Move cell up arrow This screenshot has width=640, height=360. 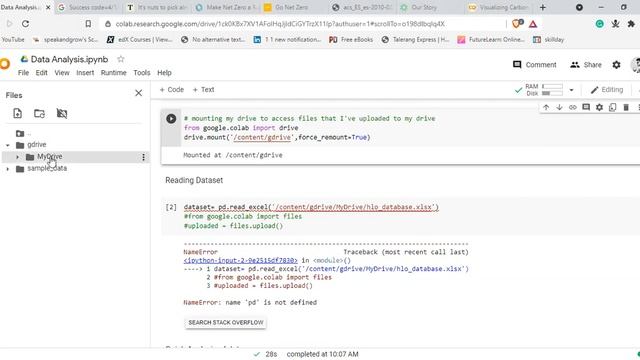pos(546,107)
